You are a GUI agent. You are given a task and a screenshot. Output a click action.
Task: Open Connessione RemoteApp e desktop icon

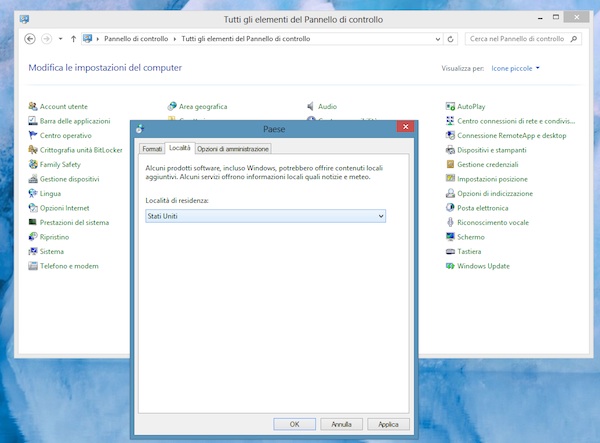pyautogui.click(x=450, y=135)
